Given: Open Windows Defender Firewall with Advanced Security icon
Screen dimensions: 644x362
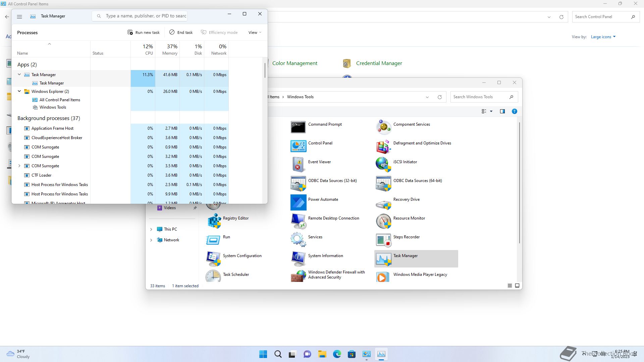Looking at the screenshot, I should click(298, 276).
